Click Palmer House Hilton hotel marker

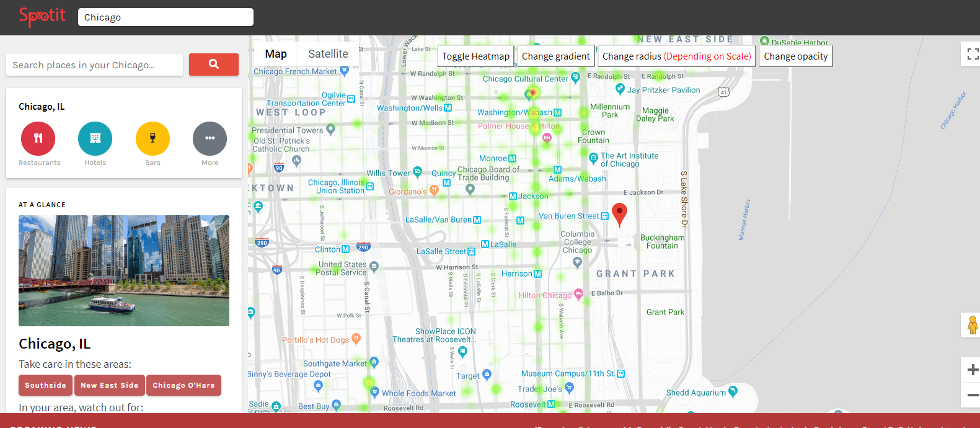[x=547, y=138]
